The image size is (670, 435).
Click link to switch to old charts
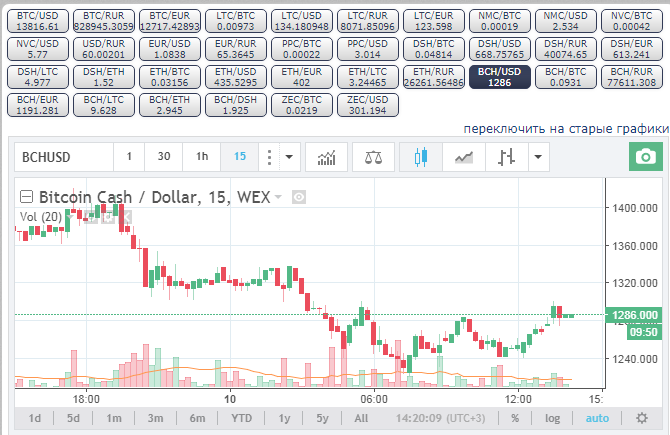point(566,129)
